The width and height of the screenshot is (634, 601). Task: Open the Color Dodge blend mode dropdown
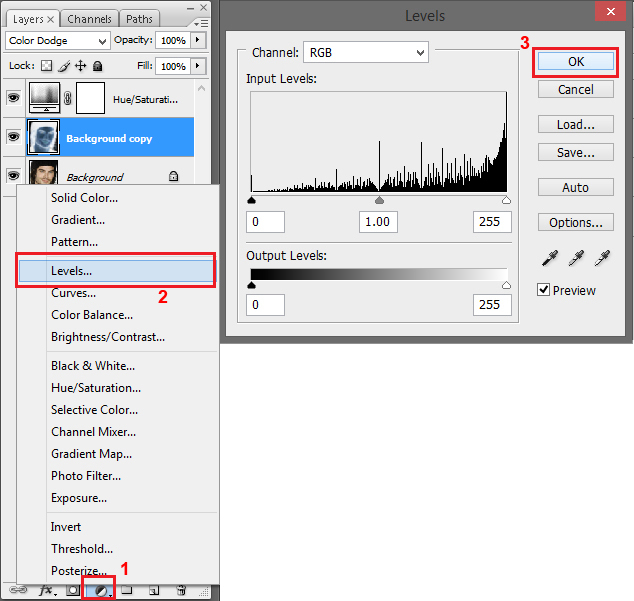(x=57, y=41)
